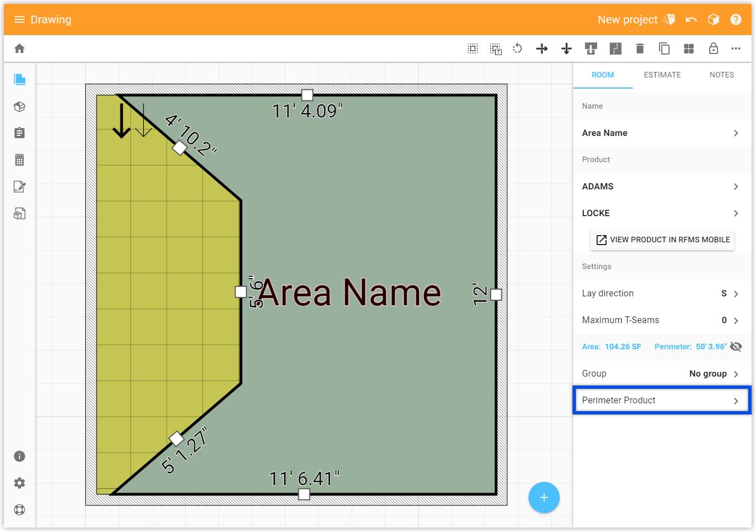Open Lay direction setting
The image size is (756, 532).
tap(662, 294)
